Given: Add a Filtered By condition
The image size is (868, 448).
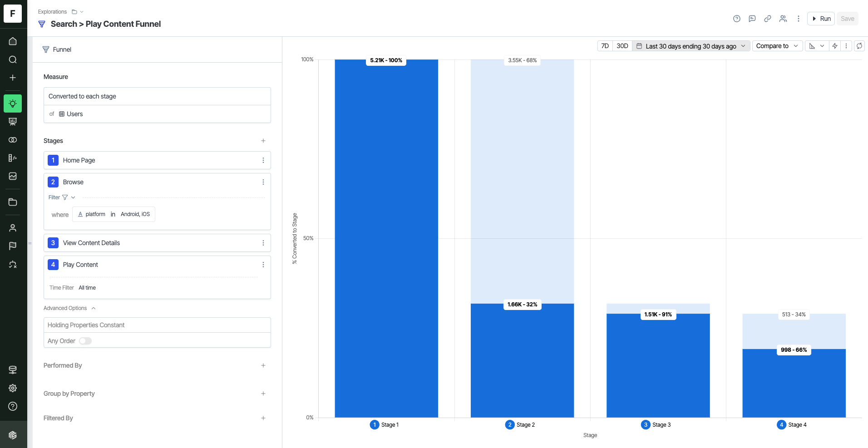Looking at the screenshot, I should [263, 418].
